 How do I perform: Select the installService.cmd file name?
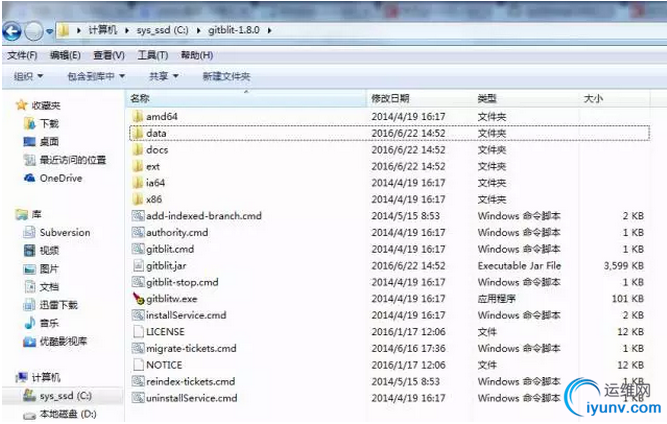click(186, 315)
